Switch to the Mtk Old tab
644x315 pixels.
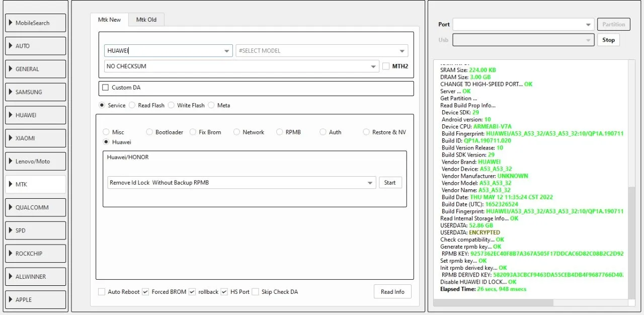pos(146,20)
